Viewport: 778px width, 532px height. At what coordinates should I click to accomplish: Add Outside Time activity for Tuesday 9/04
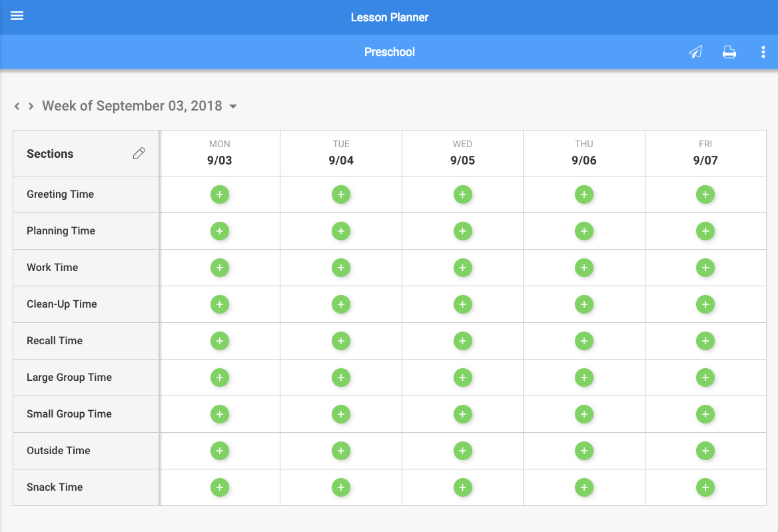pos(341,451)
